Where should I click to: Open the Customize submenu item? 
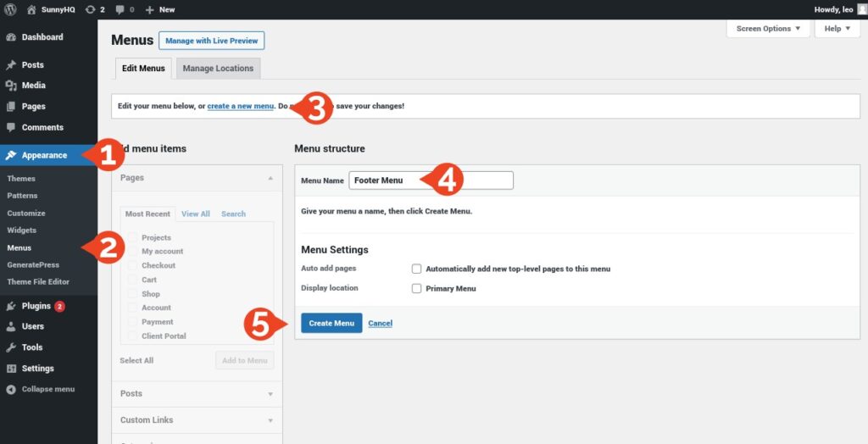(x=26, y=214)
